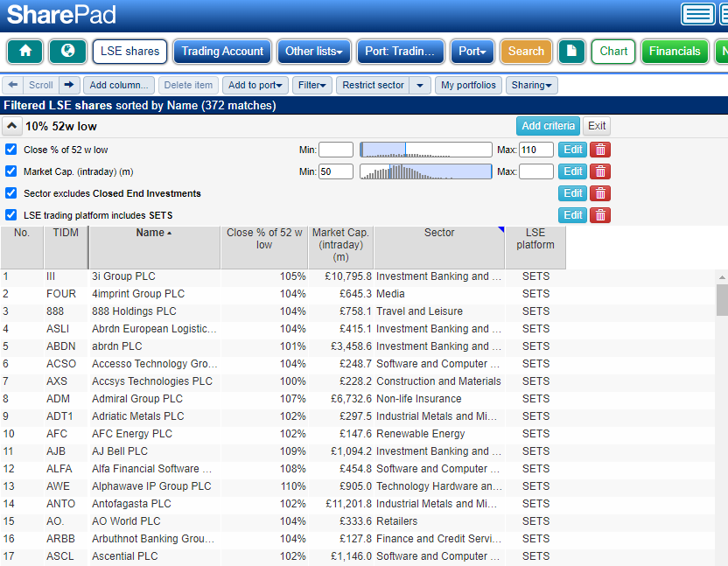Adjust the Close % of 52 w low range slider

pyautogui.click(x=426, y=150)
